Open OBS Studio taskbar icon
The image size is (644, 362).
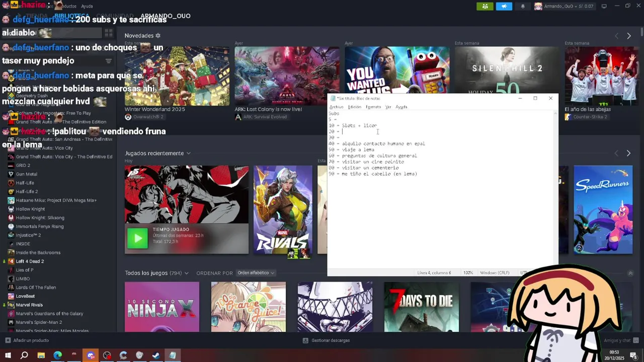(x=107, y=355)
